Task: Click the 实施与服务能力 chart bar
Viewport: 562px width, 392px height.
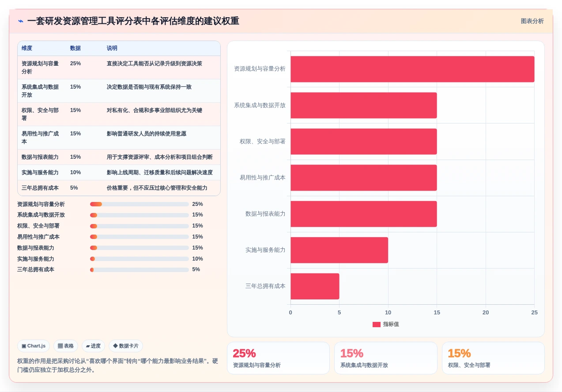Action: click(x=339, y=250)
